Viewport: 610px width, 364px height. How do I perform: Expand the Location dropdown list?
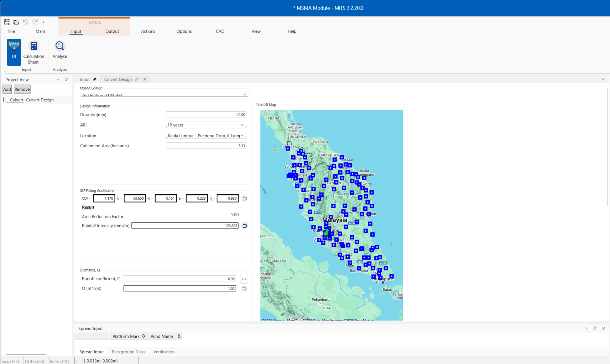click(x=206, y=136)
